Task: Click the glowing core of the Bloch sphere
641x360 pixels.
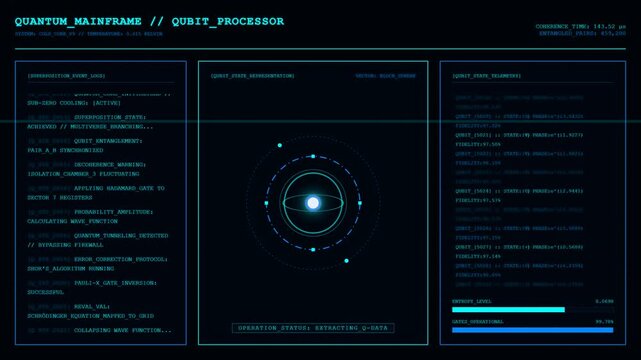Action: (313, 203)
